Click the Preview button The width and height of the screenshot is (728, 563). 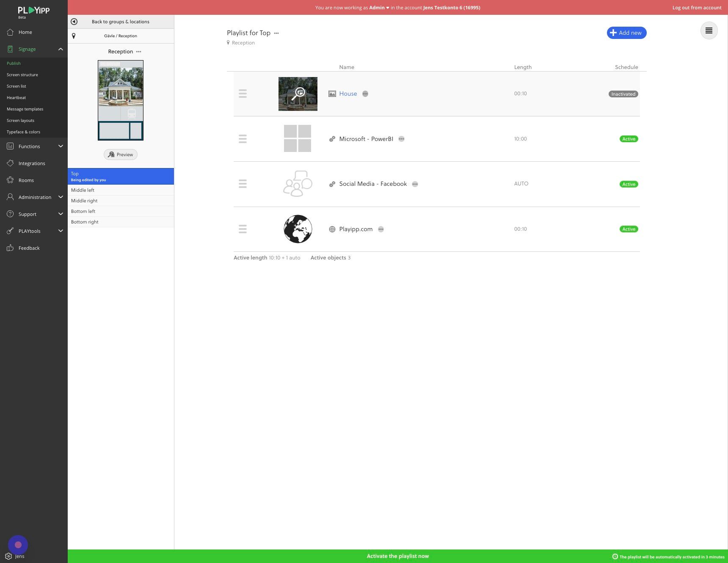coord(121,155)
